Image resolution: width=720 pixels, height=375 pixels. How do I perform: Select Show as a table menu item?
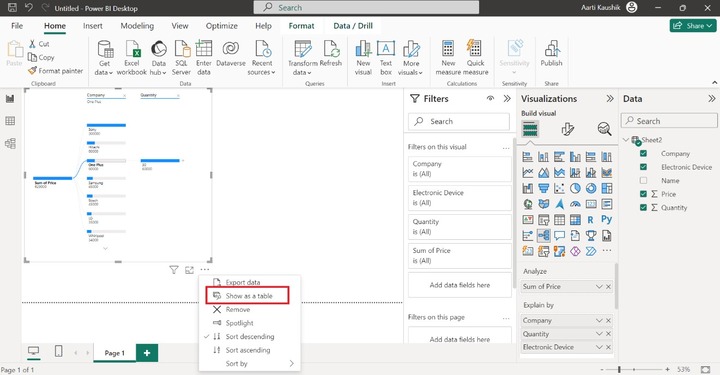[x=248, y=296]
